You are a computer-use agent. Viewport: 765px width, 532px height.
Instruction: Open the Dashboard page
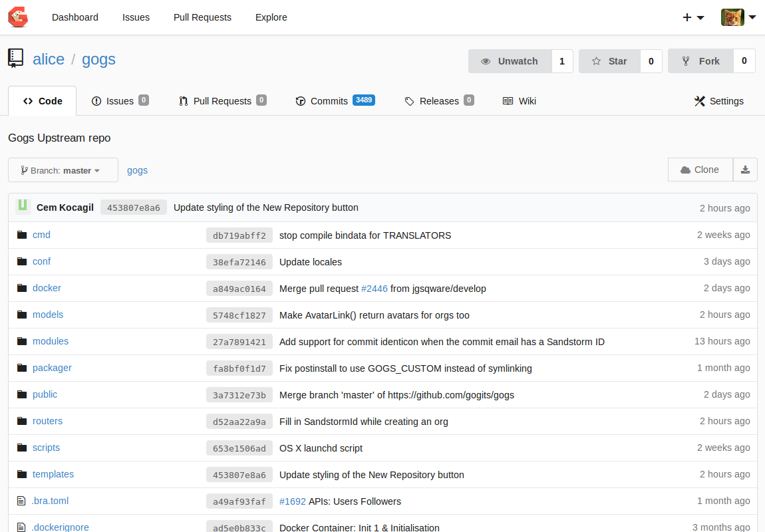75,17
